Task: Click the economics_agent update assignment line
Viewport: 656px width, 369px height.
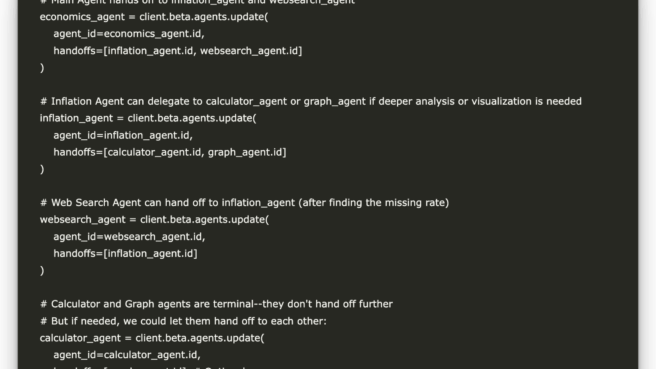Action: pyautogui.click(x=154, y=17)
